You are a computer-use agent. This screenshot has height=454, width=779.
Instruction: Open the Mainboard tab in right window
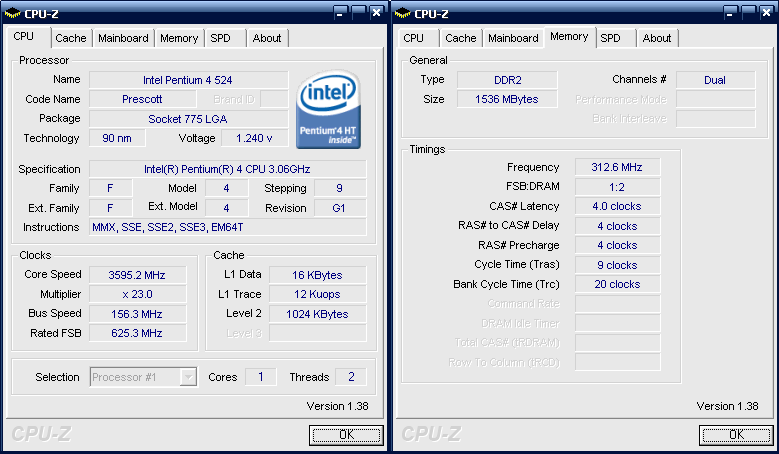[x=513, y=38]
